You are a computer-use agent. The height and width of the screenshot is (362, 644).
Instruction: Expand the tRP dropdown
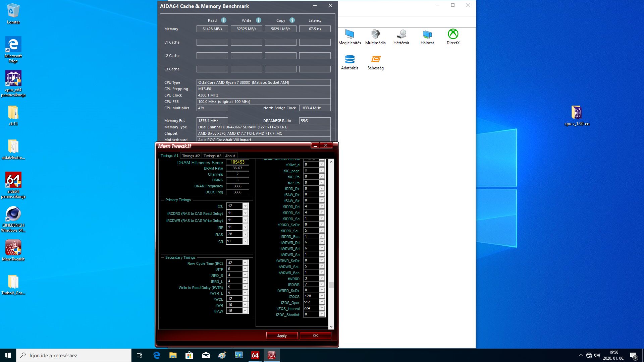click(245, 227)
